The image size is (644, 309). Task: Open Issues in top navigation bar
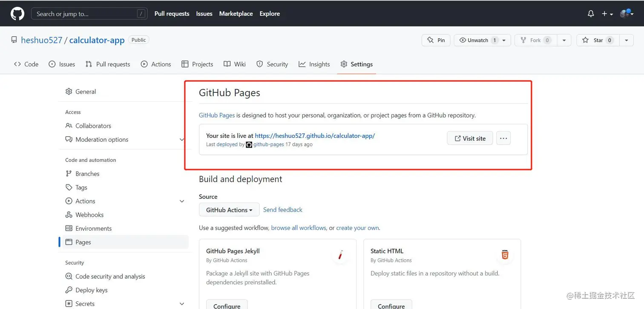204,14
